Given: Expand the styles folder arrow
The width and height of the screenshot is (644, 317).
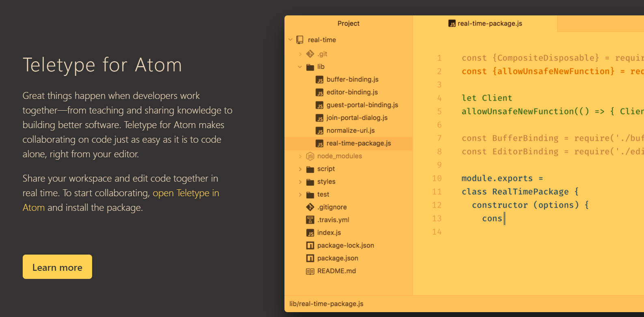Looking at the screenshot, I should (x=300, y=182).
